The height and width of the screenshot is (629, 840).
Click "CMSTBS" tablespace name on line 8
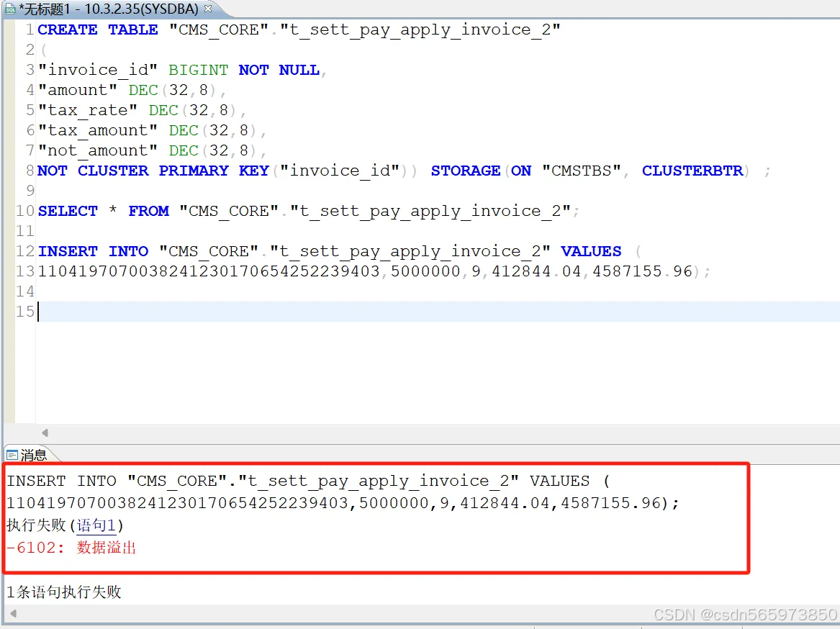tap(582, 171)
